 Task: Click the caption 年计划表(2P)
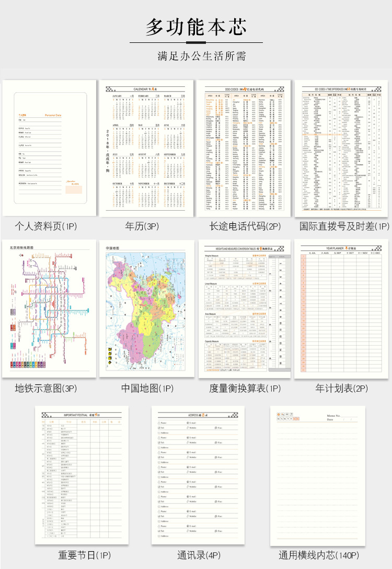pyautogui.click(x=341, y=388)
